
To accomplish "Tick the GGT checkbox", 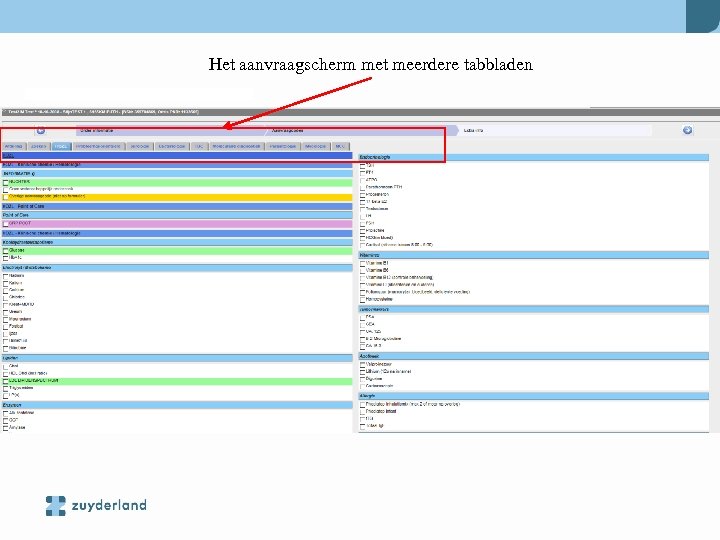I will click(x=6, y=421).
